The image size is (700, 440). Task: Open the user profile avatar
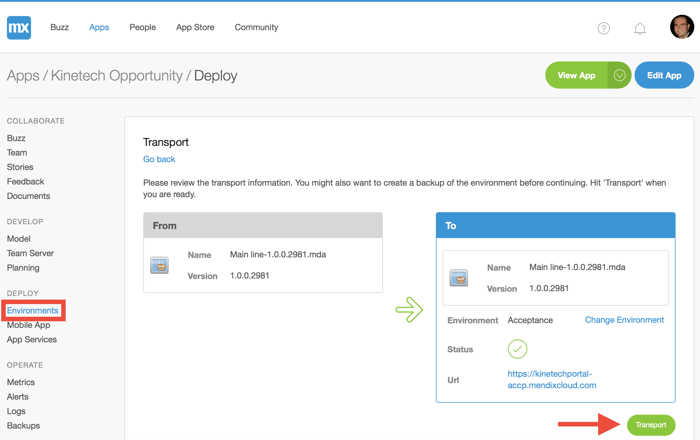coord(682,27)
